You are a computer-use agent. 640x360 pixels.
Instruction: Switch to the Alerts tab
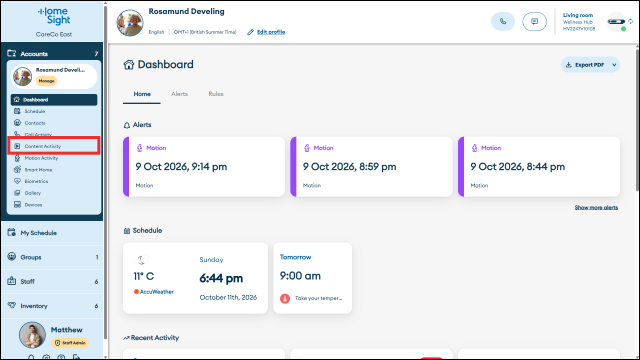(x=180, y=94)
